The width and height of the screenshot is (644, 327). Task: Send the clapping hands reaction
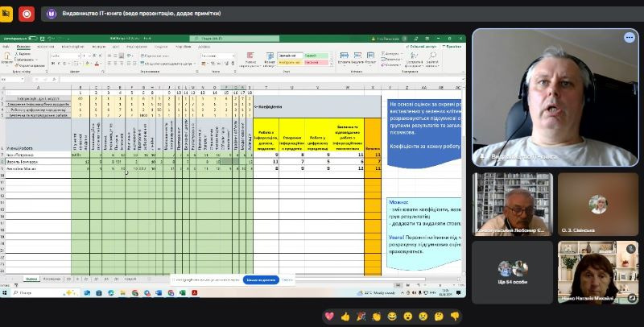tap(376, 317)
